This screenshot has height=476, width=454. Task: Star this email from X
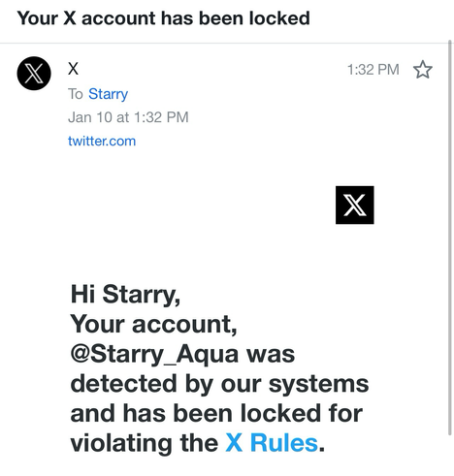click(423, 70)
